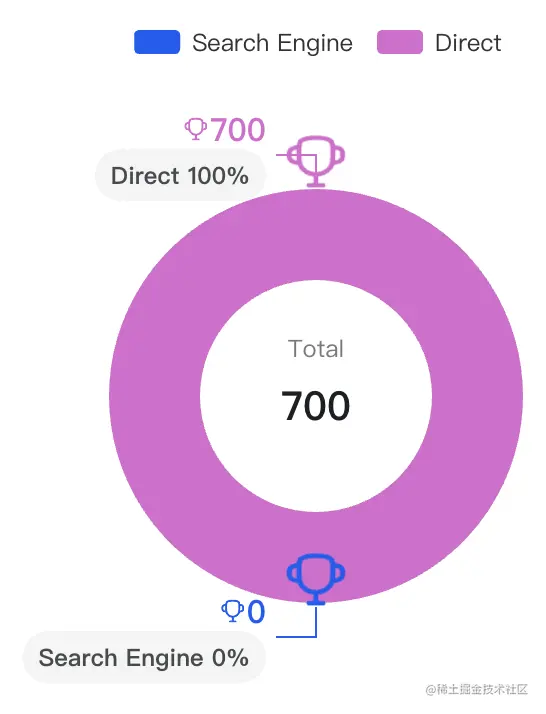Toggle the Search Engine series via legend text

click(x=272, y=43)
